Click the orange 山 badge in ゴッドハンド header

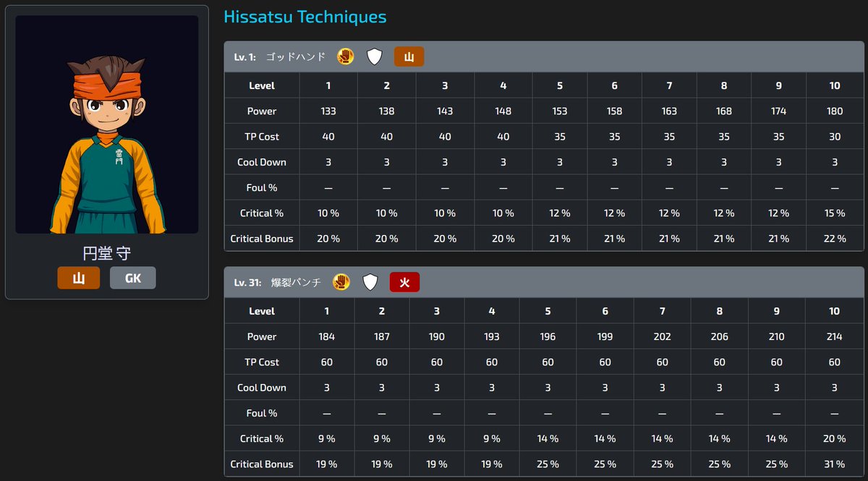point(409,56)
